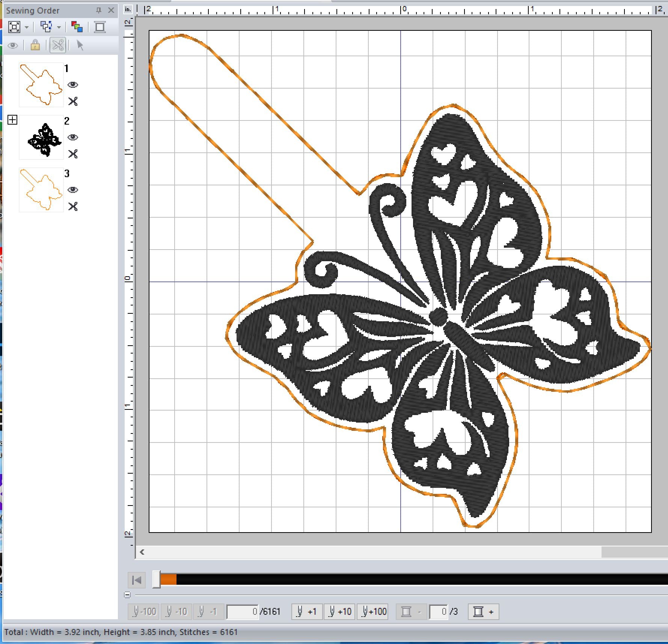Click the stitch number input field
Viewport: 668px width, 644px height.
coord(243,612)
